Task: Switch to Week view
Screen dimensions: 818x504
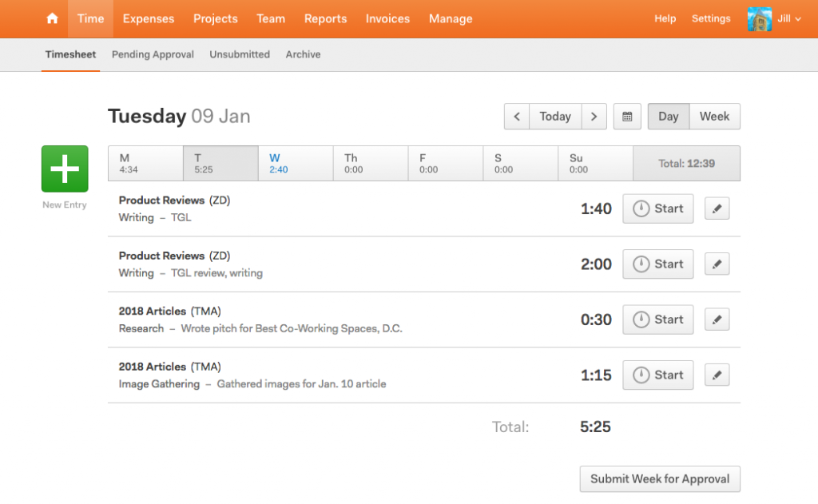Action: pos(715,117)
